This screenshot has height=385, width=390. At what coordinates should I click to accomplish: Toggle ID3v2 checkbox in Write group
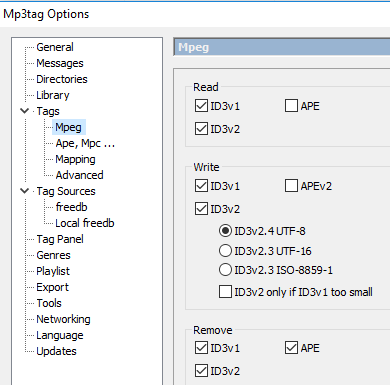[201, 209]
